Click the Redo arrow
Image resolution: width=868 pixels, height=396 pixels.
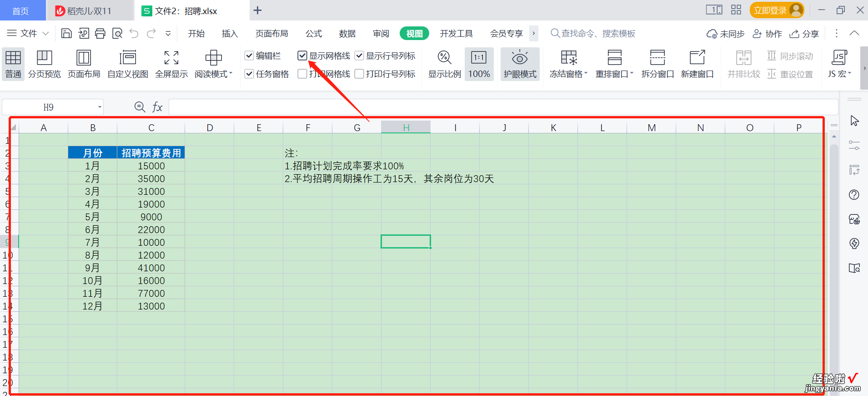pyautogui.click(x=151, y=33)
